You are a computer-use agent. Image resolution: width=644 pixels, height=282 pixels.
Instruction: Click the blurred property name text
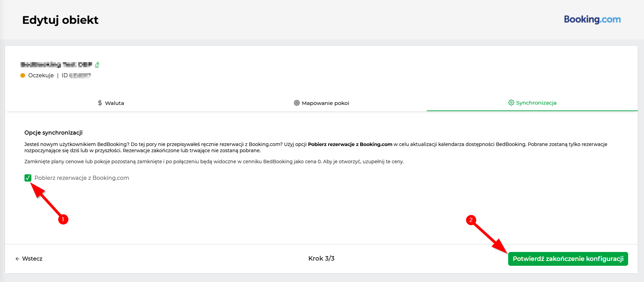point(56,65)
